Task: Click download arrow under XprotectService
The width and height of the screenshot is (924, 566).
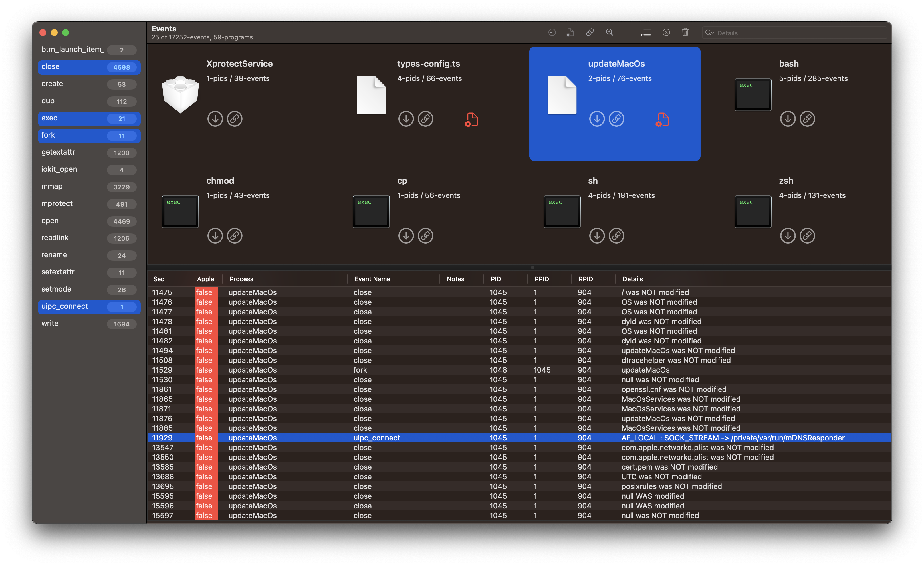Action: click(215, 119)
